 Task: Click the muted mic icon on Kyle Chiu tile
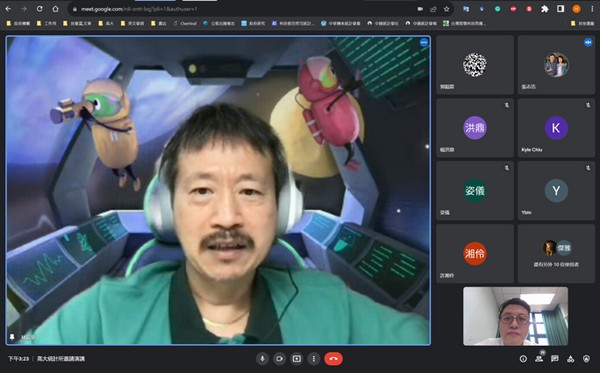588,105
